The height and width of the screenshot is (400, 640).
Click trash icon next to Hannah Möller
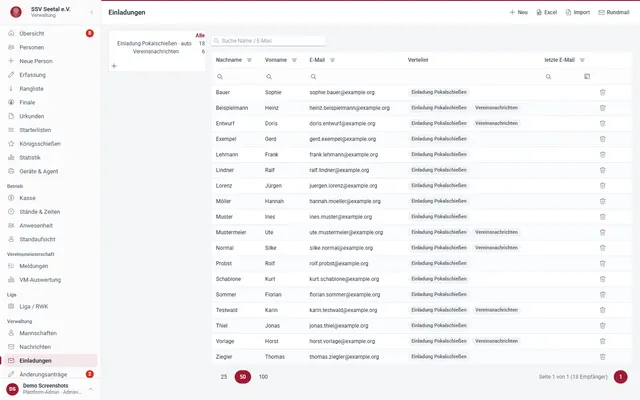point(602,201)
